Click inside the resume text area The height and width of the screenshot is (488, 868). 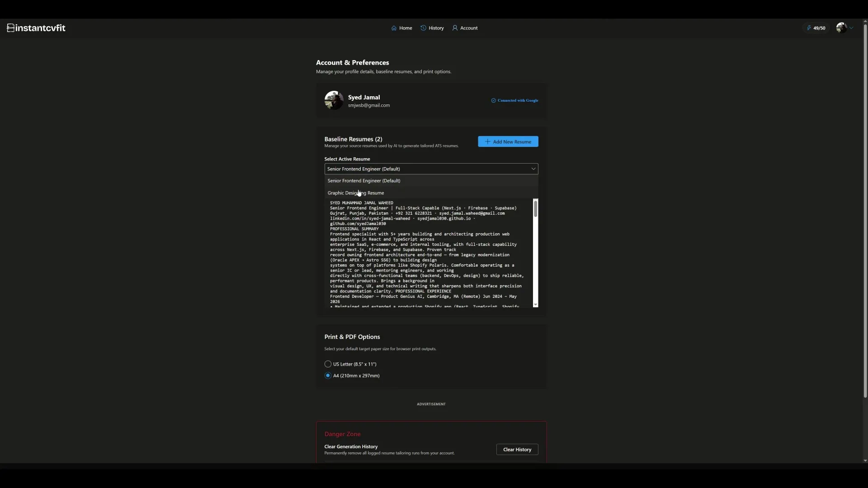point(429,253)
